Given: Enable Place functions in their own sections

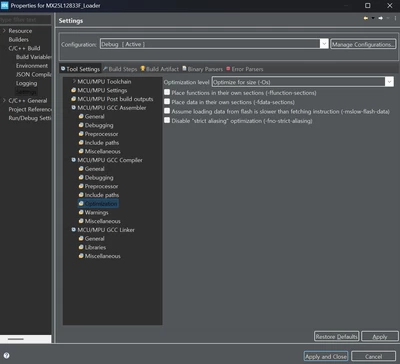Looking at the screenshot, I should 167,92.
